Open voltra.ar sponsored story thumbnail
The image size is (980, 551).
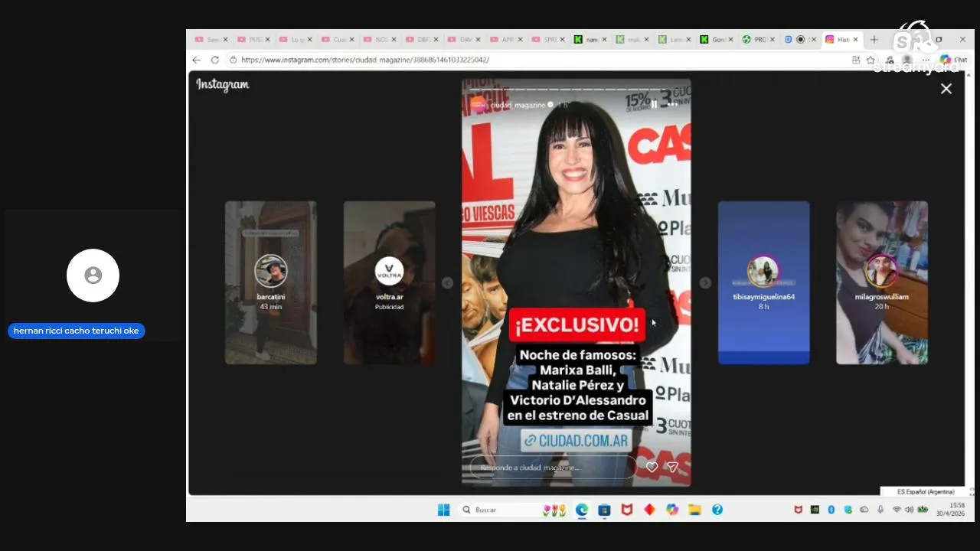389,282
